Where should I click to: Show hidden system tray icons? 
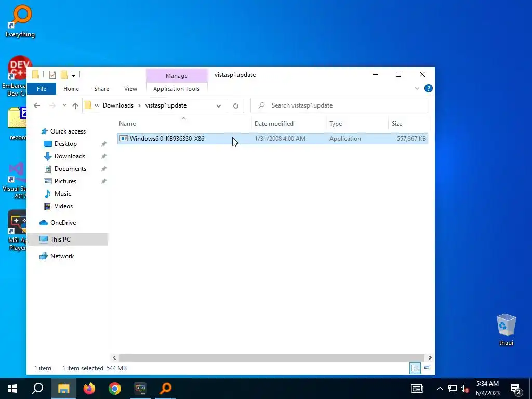(x=440, y=389)
